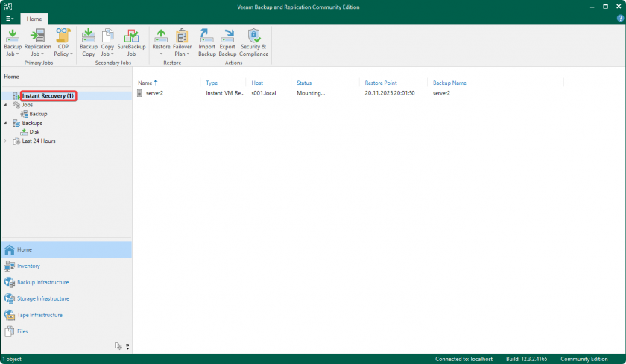The width and height of the screenshot is (626, 364).
Task: Select the Disk item under Backups
Action: 34,132
